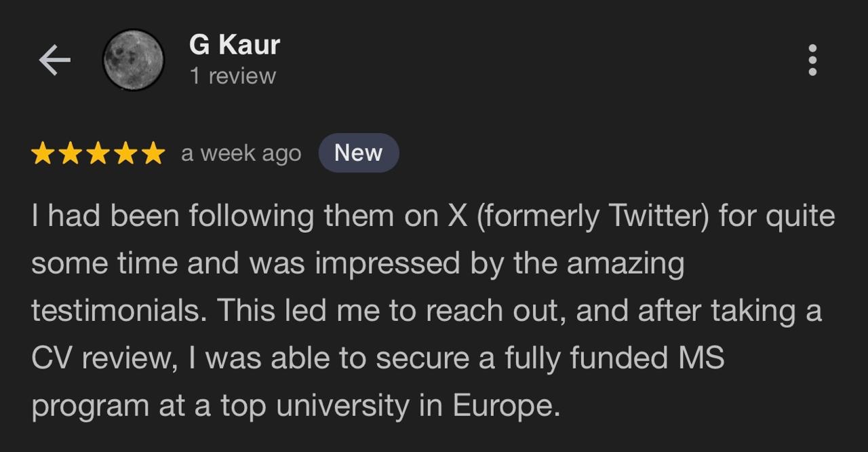Tap the "1 review" count text
Screen dimensions: 868x452
tap(233, 76)
